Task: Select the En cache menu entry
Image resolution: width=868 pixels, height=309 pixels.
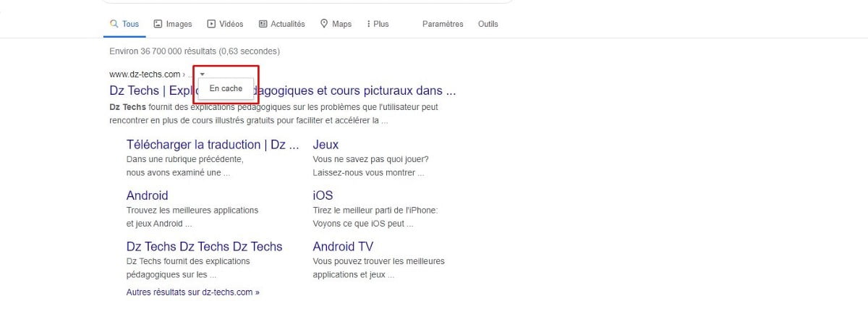Action: 226,88
